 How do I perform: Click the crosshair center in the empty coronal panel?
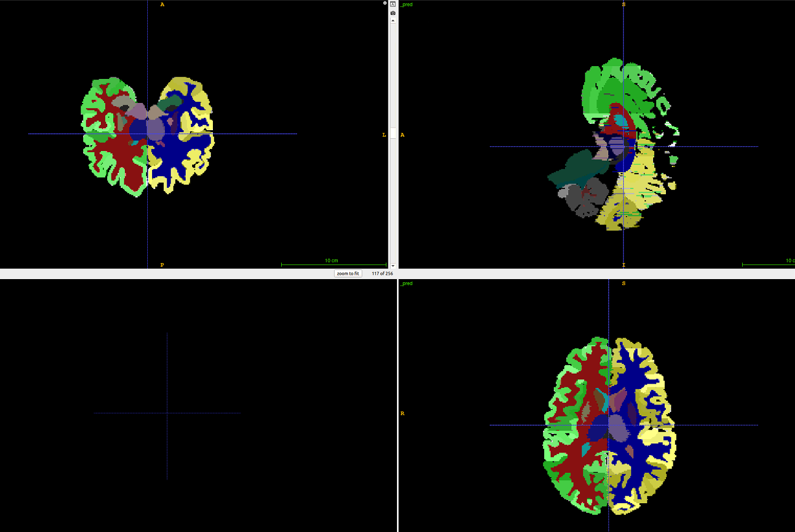pyautogui.click(x=168, y=412)
